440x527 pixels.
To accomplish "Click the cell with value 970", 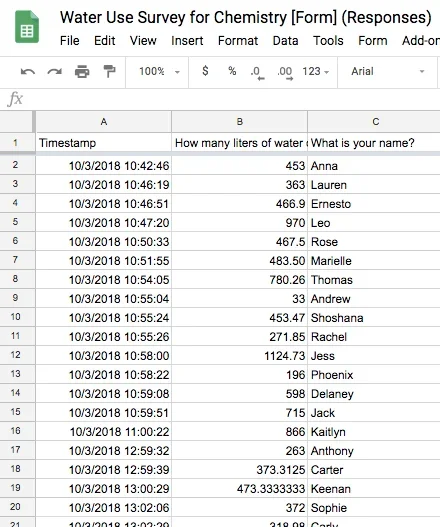I will [x=240, y=222].
